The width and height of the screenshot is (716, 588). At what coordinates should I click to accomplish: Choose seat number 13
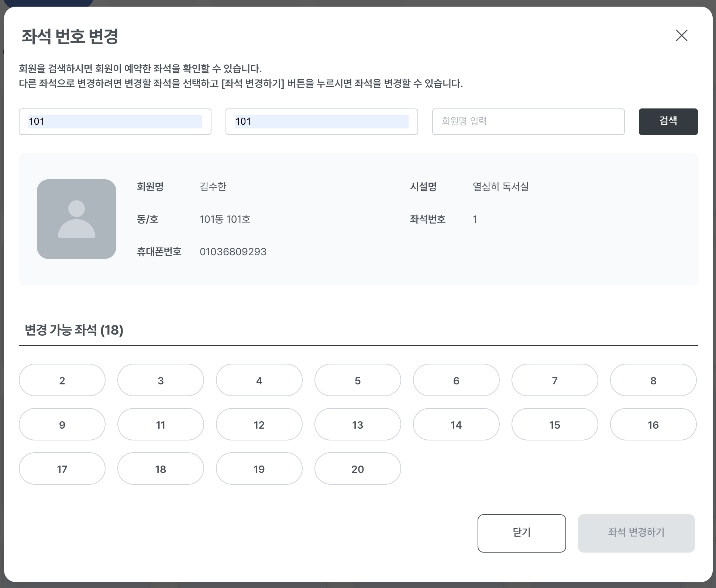click(x=358, y=425)
